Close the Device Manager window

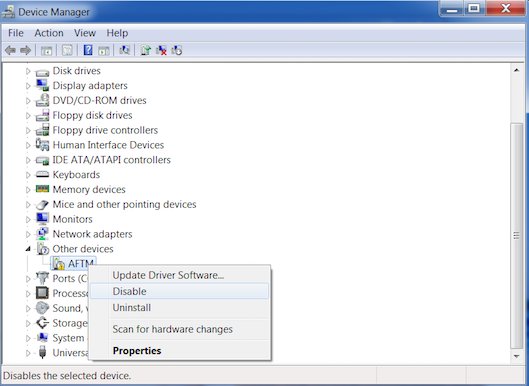[x=506, y=9]
